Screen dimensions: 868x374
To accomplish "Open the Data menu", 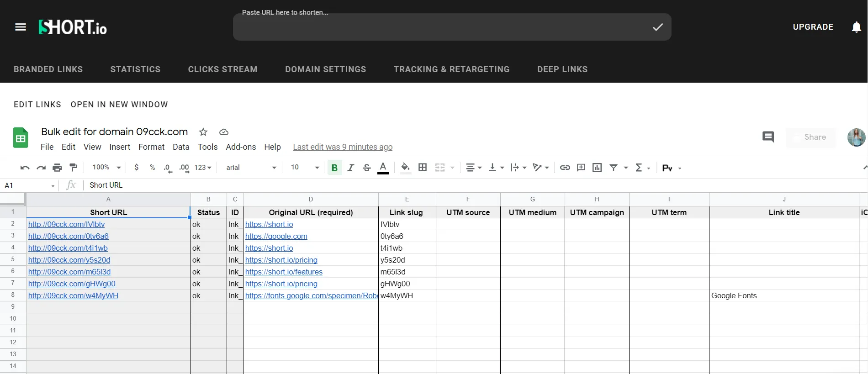I will [x=181, y=147].
